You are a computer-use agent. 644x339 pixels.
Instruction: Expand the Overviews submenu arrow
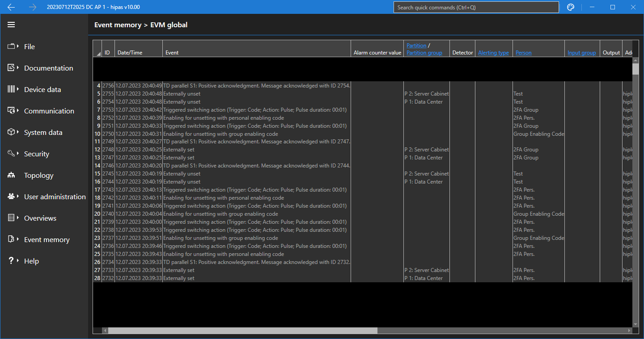pyautogui.click(x=18, y=218)
